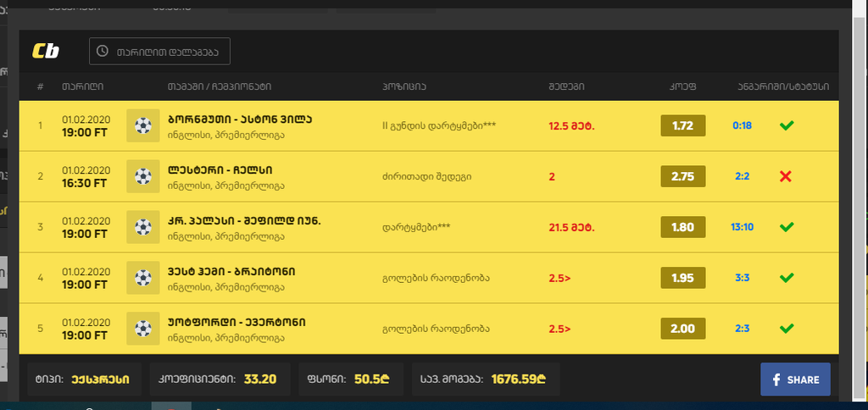The width and height of the screenshot is (868, 410).
Task: Click score 13:10
Action: click(x=742, y=227)
